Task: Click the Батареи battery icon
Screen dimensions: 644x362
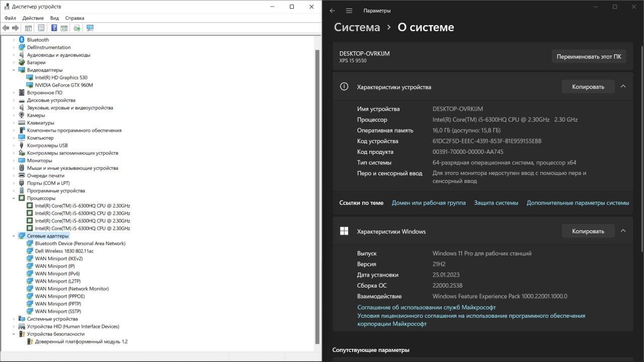Action: 22,62
